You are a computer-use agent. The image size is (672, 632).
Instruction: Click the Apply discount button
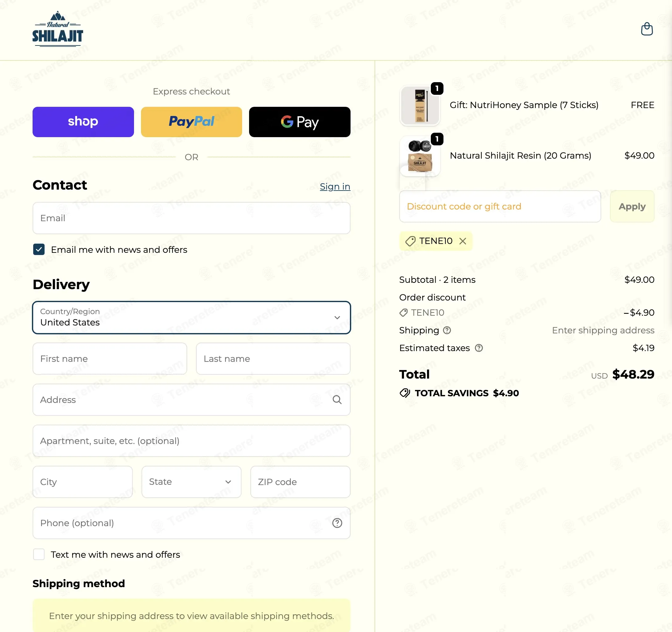pos(632,206)
